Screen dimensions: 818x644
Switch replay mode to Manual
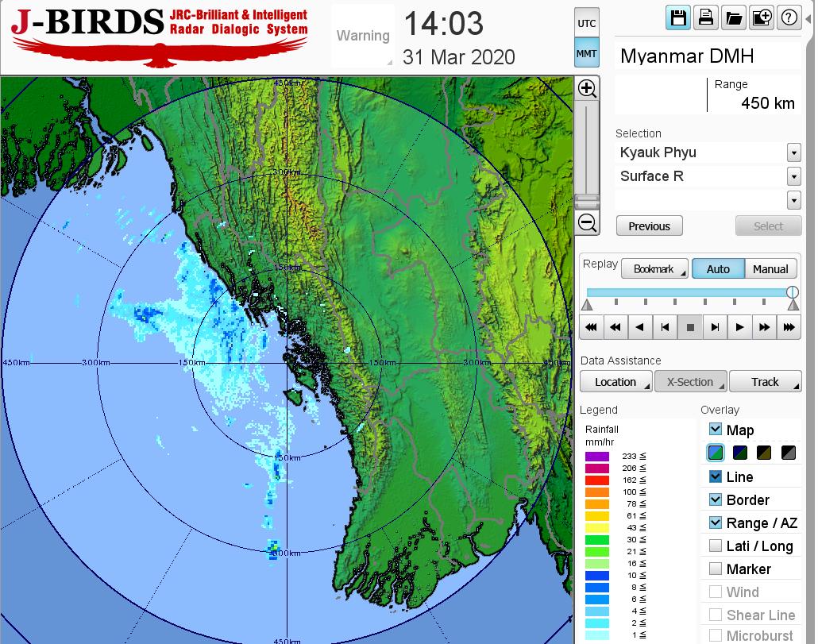770,269
